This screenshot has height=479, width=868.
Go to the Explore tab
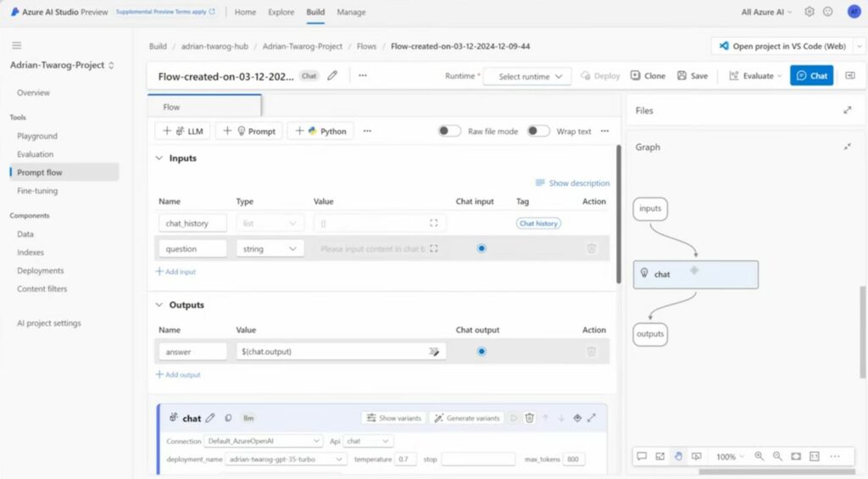(x=281, y=12)
